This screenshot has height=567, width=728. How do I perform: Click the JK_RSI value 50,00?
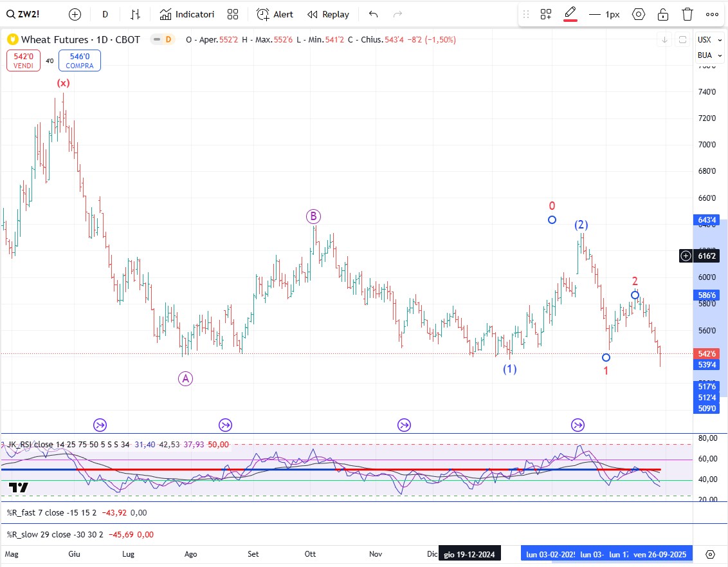(218, 444)
